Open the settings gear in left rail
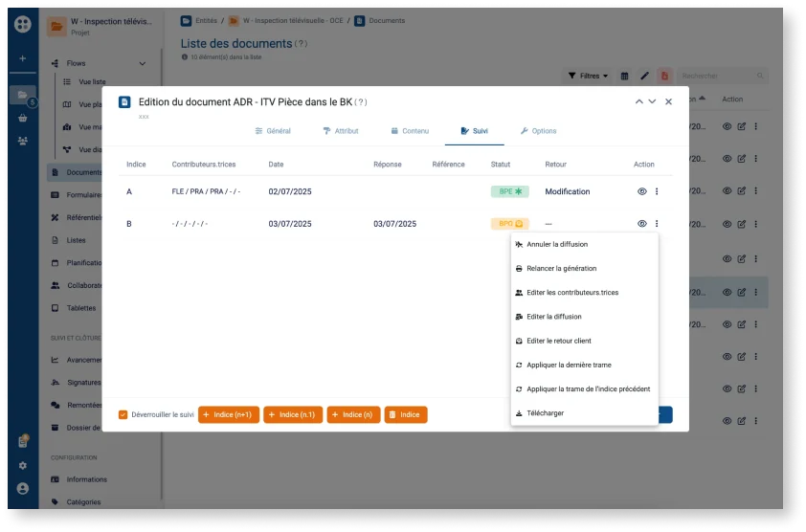 click(23, 466)
